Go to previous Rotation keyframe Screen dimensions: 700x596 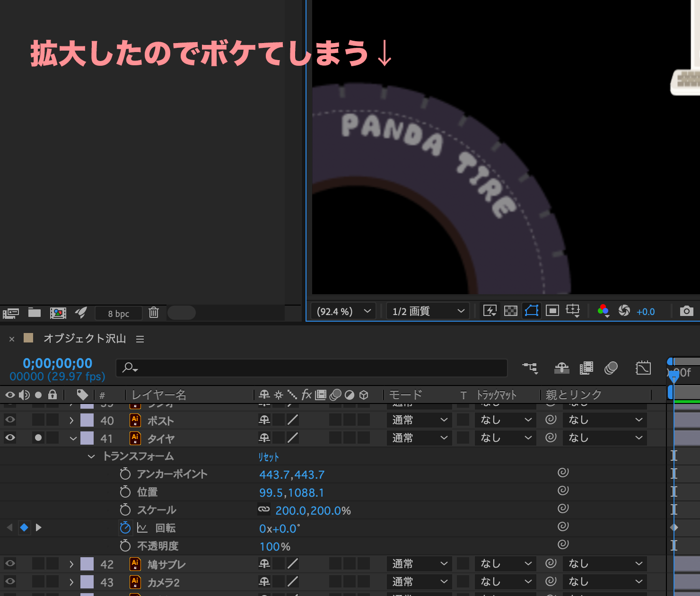tap(9, 527)
